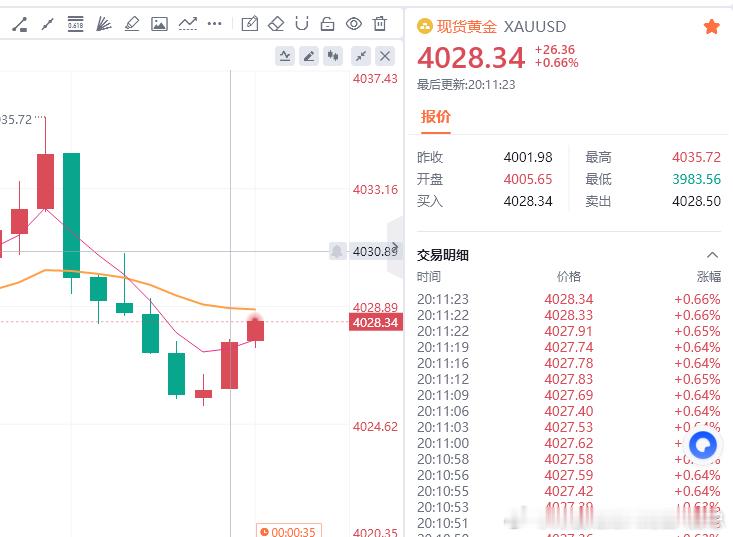Click the 最后更新:20:11:23 timestamp
This screenshot has width=733, height=537.
pos(466,85)
